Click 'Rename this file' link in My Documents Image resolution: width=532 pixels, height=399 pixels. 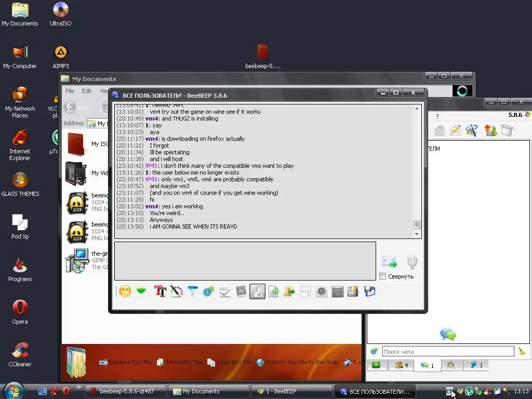(126, 362)
